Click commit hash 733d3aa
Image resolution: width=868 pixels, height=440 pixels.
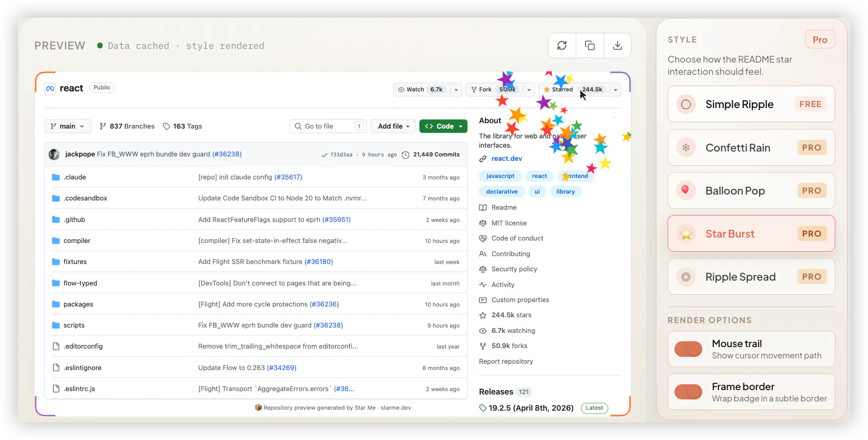tap(341, 154)
